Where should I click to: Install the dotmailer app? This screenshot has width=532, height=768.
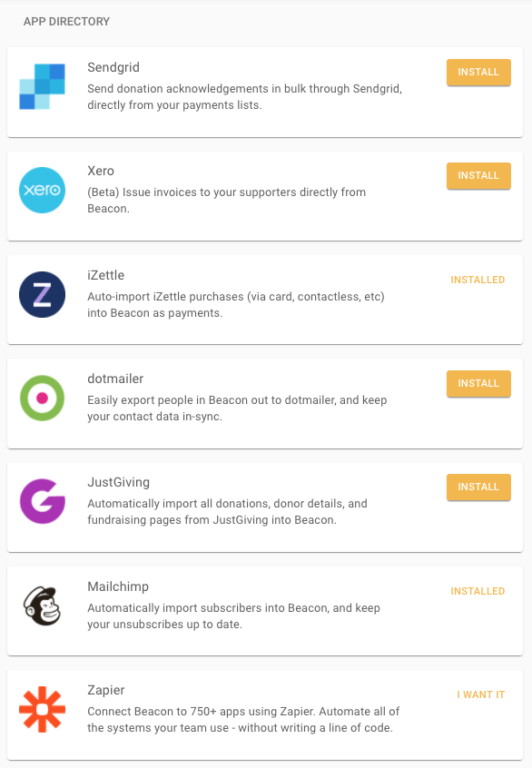click(478, 383)
